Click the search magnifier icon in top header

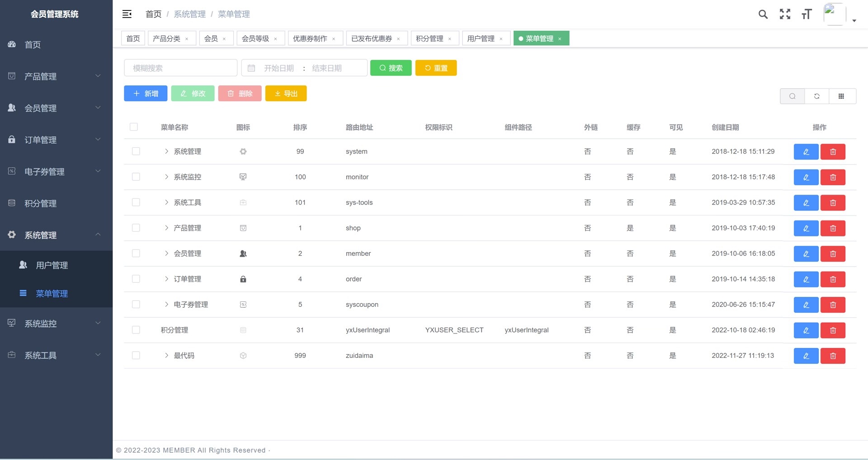[763, 14]
